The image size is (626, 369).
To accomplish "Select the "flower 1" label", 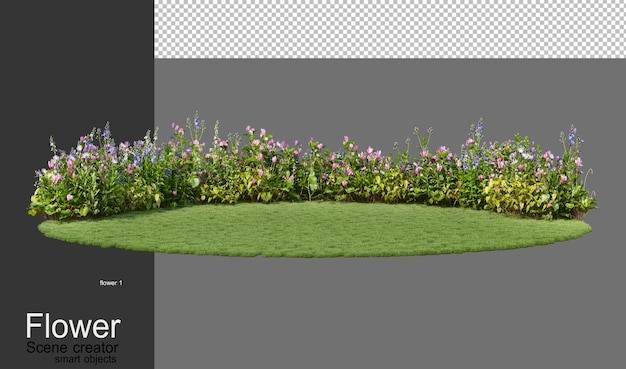I will click(x=111, y=283).
